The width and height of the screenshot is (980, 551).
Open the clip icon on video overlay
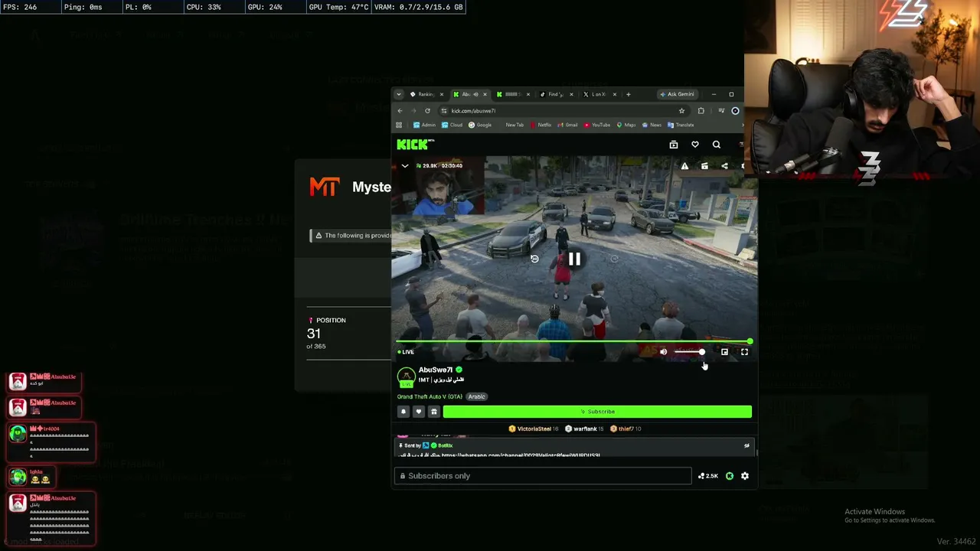[704, 166]
